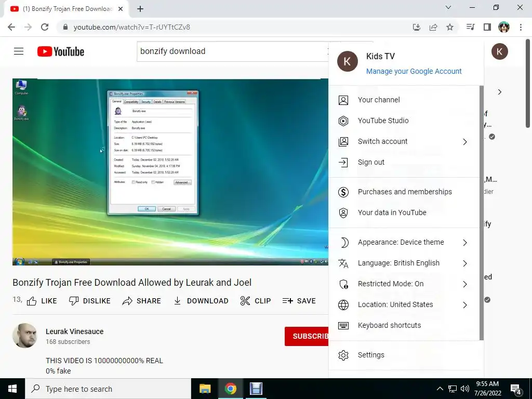
Task: Click the video player area
Action: (170, 172)
